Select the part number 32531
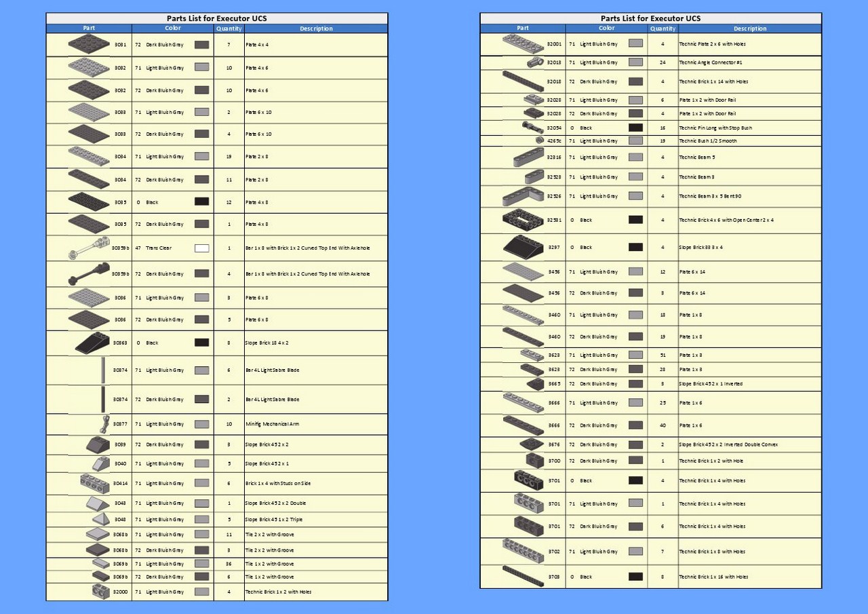This screenshot has height=614, width=868. [554, 220]
